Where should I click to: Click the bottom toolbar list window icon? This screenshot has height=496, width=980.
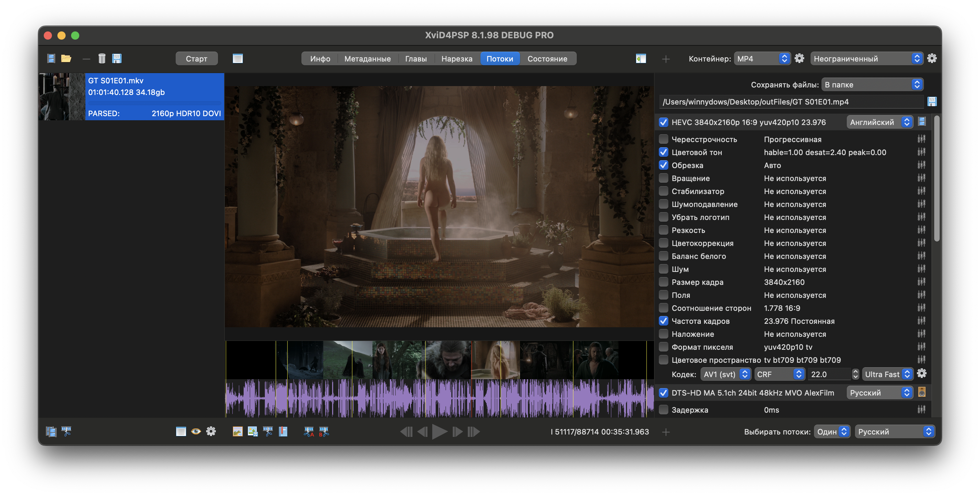tap(181, 431)
